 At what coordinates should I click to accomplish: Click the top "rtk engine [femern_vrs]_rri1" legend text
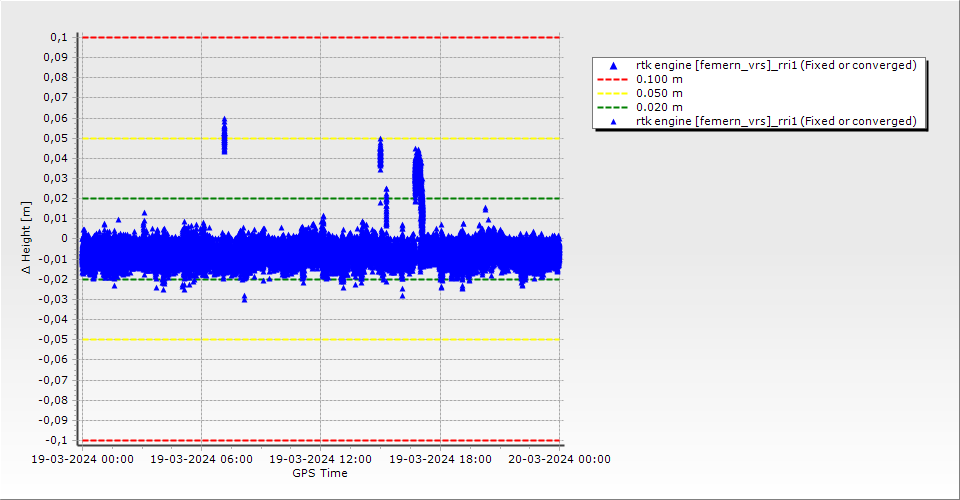(776, 65)
